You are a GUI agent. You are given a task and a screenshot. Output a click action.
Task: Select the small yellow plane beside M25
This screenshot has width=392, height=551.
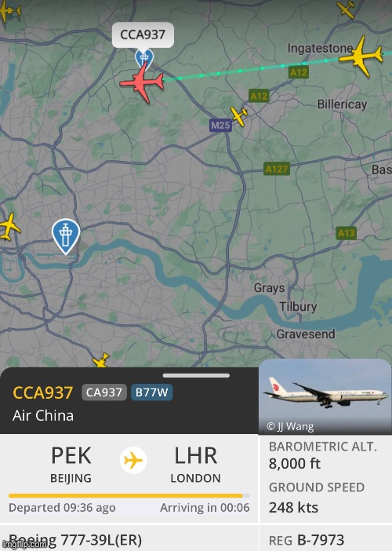(x=239, y=115)
